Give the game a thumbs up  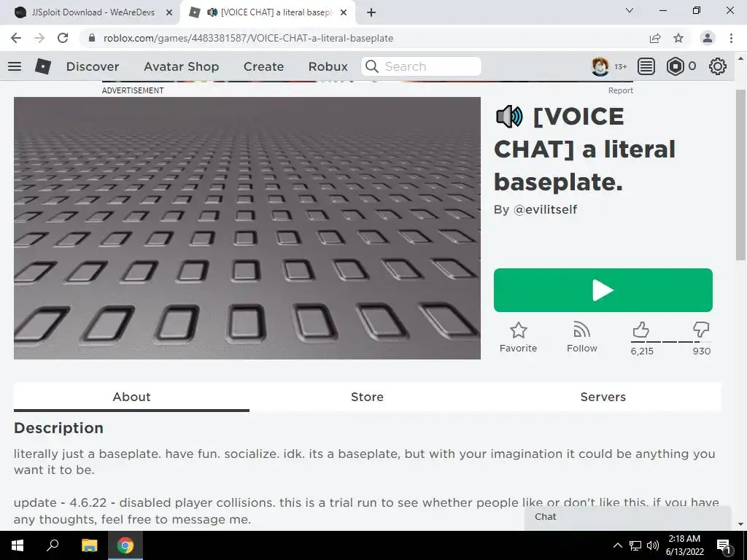pos(640,330)
